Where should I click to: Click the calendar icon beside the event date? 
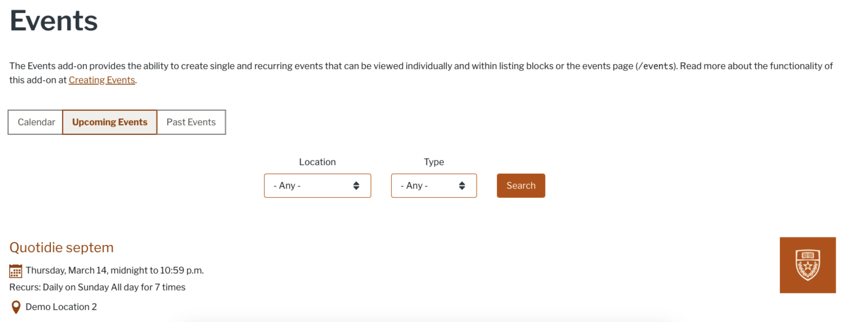click(16, 271)
